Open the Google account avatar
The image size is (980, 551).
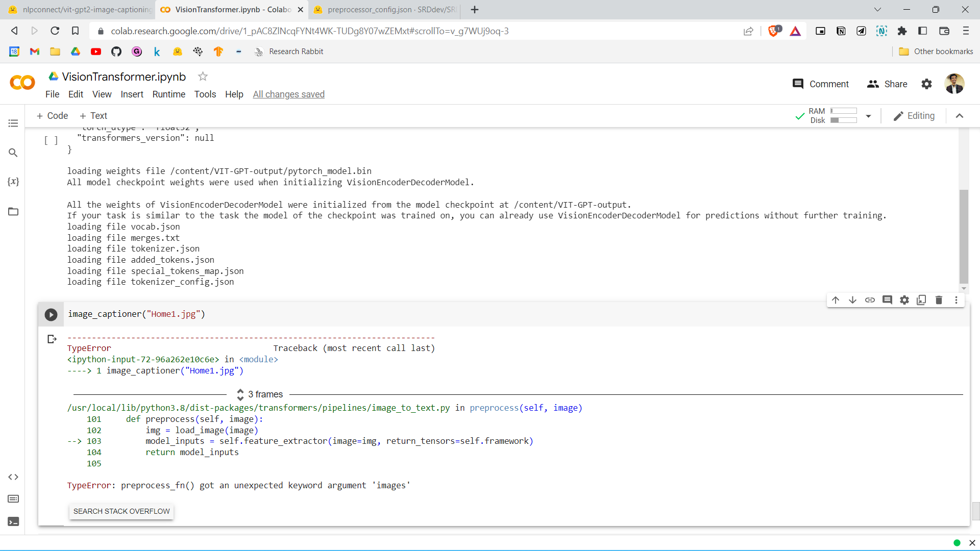(x=954, y=84)
